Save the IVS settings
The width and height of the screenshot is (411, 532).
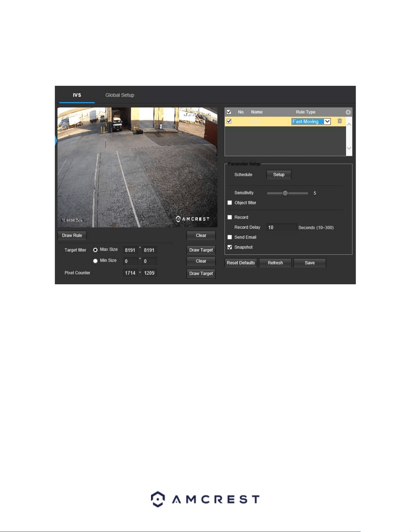pyautogui.click(x=310, y=263)
